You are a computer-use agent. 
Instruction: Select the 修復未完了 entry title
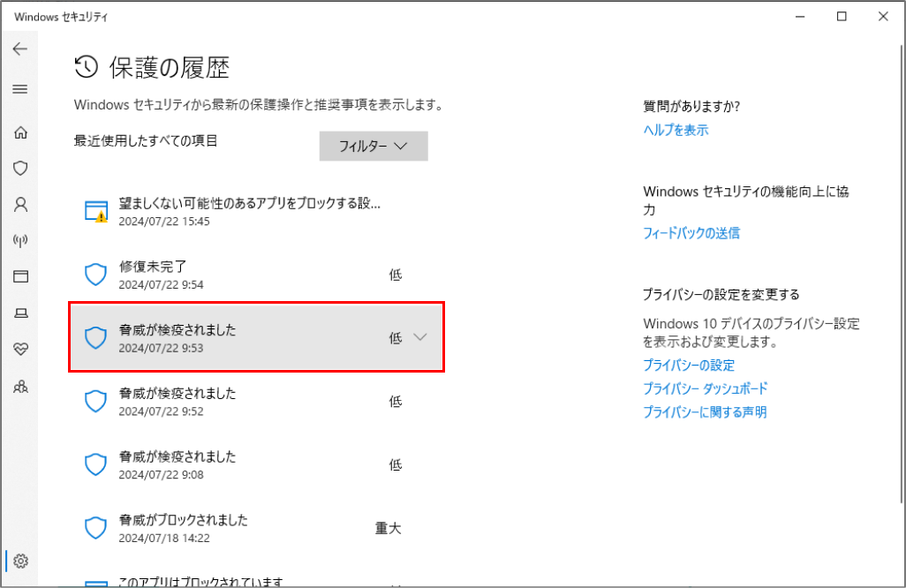pyautogui.click(x=153, y=267)
